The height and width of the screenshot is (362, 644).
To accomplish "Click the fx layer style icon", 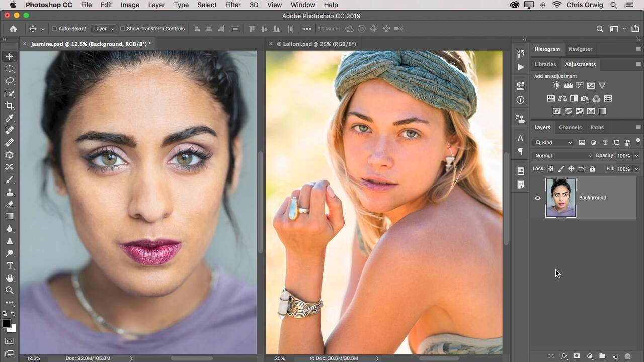I will click(564, 356).
